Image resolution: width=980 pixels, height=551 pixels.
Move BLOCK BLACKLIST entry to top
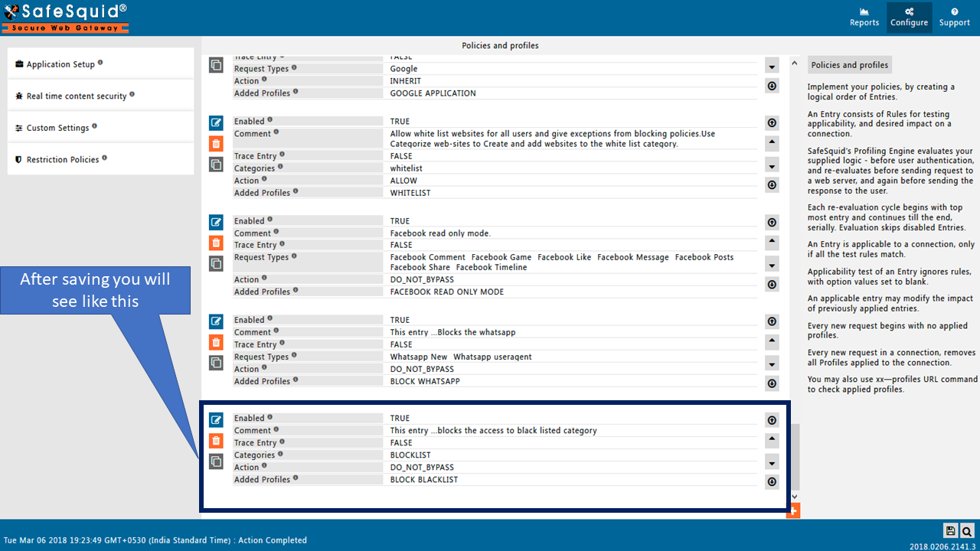[772, 420]
